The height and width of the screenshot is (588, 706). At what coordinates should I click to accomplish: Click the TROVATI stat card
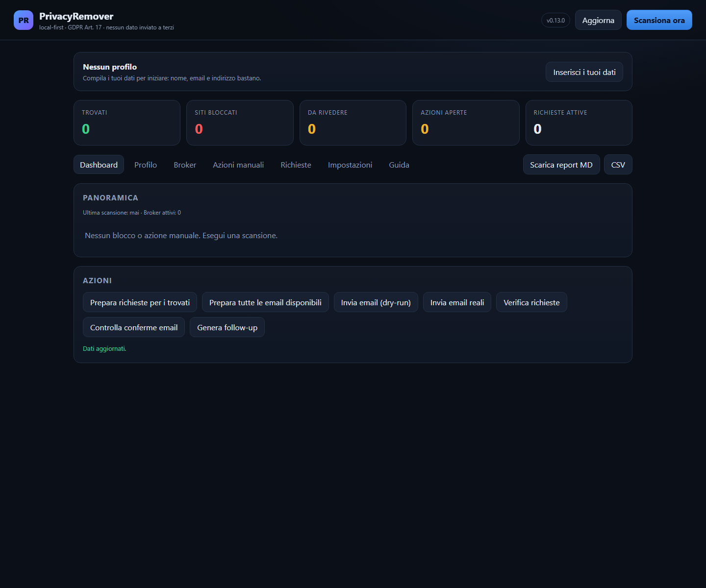[x=127, y=123]
